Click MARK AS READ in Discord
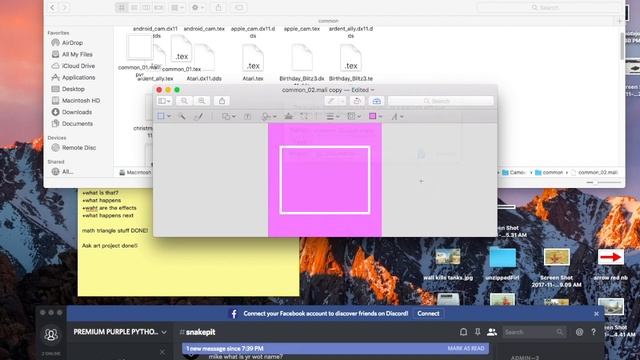 [466, 349]
